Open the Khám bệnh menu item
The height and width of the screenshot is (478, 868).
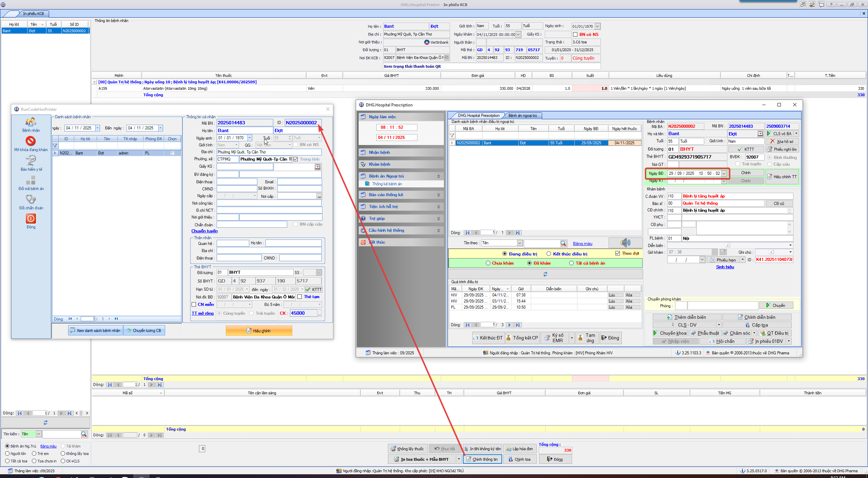[379, 164]
